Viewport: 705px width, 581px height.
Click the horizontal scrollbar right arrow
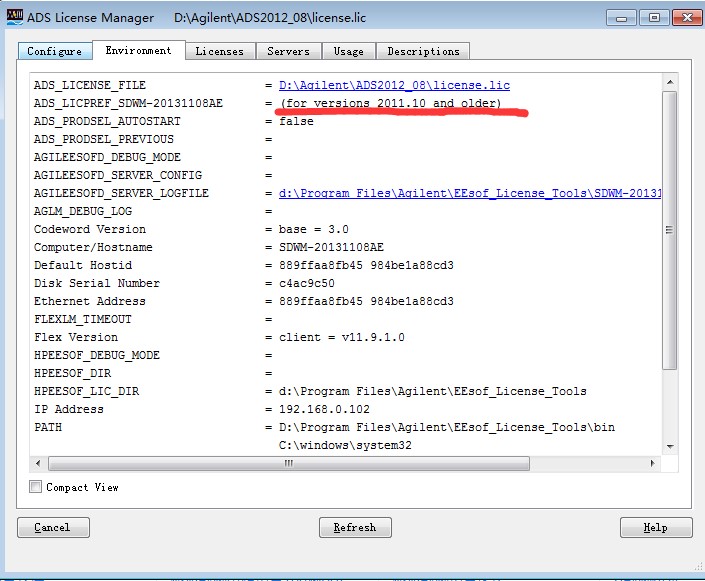(652, 463)
